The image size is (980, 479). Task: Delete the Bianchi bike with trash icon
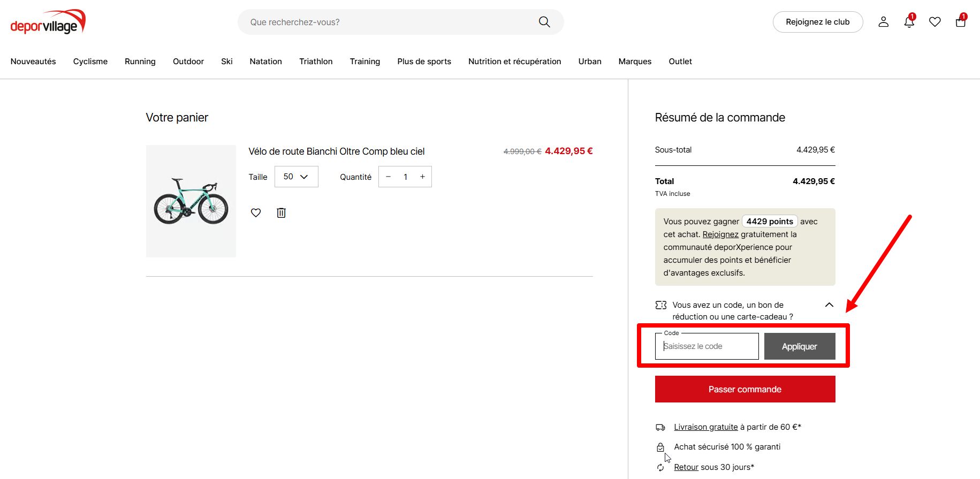(281, 213)
